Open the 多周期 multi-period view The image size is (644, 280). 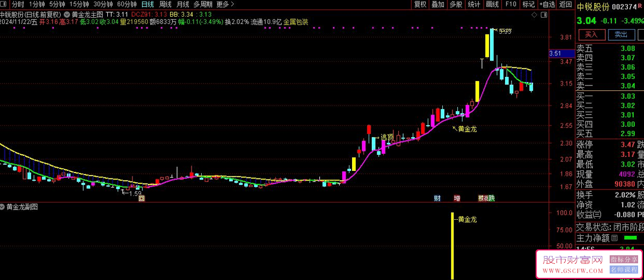pyautogui.click(x=203, y=4)
